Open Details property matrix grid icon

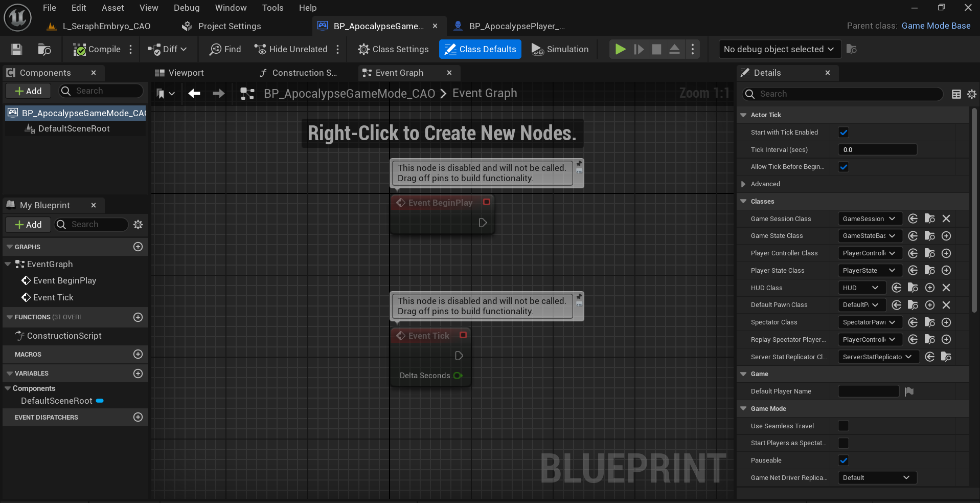tap(956, 94)
